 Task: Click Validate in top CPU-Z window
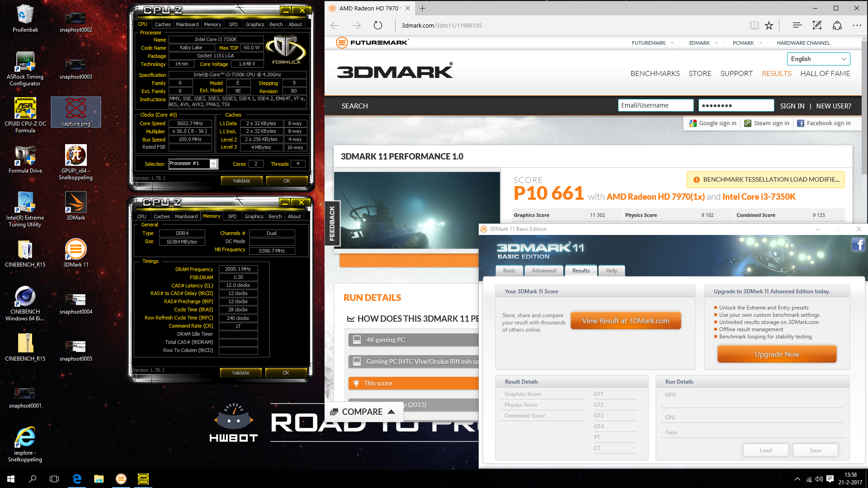pos(241,181)
